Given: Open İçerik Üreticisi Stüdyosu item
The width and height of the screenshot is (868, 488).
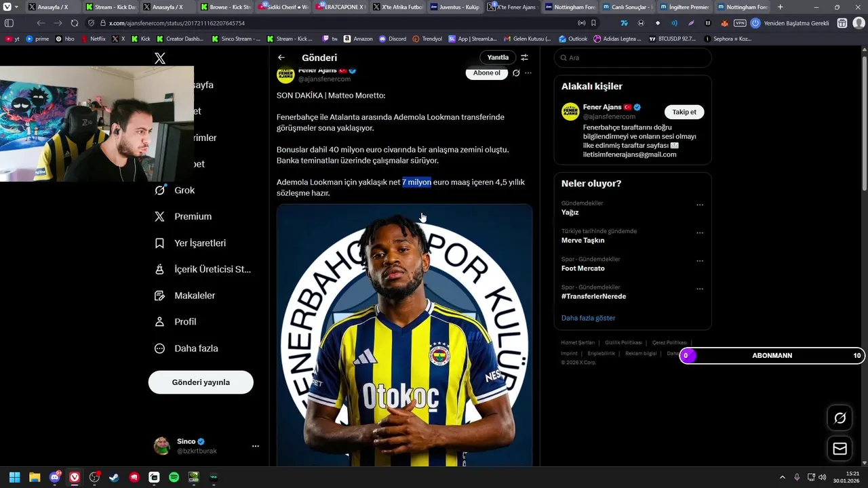Looking at the screenshot, I should pos(203,269).
